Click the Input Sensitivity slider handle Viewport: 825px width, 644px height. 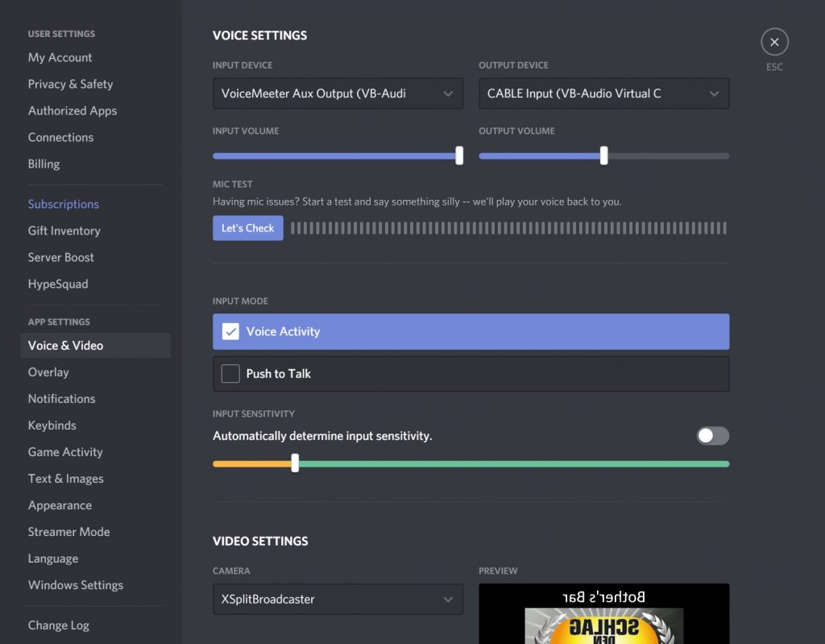295,463
